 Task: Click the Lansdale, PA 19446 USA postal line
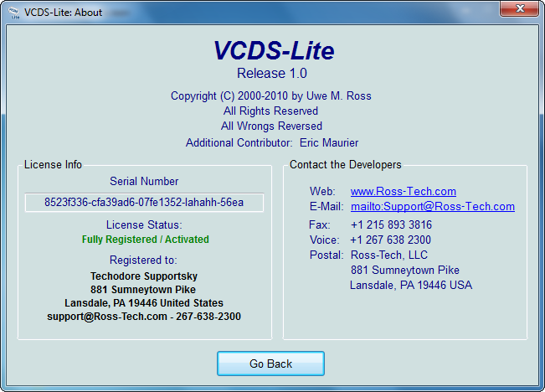tap(411, 286)
